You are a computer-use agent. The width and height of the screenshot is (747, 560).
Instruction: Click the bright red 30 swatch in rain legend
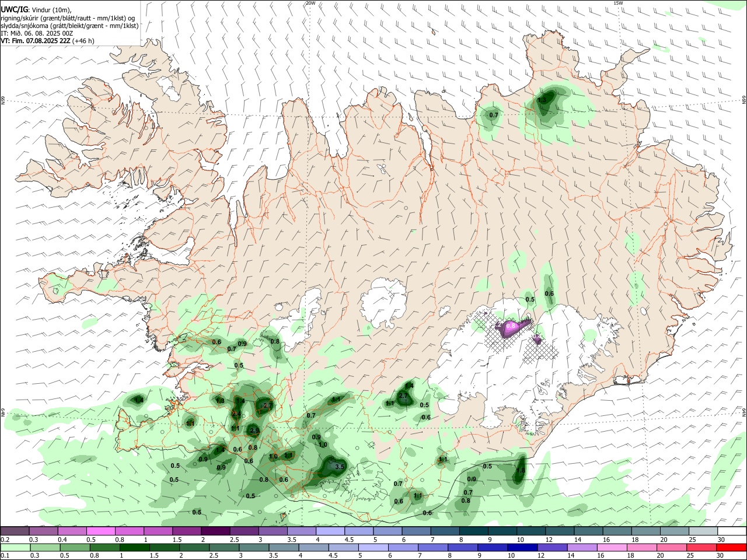(732, 548)
